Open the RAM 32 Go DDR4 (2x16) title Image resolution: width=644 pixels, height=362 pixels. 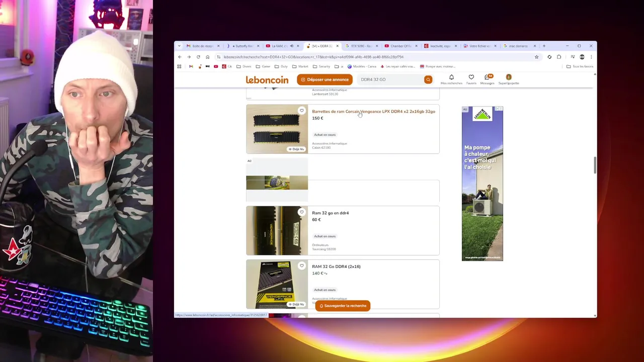(x=336, y=266)
